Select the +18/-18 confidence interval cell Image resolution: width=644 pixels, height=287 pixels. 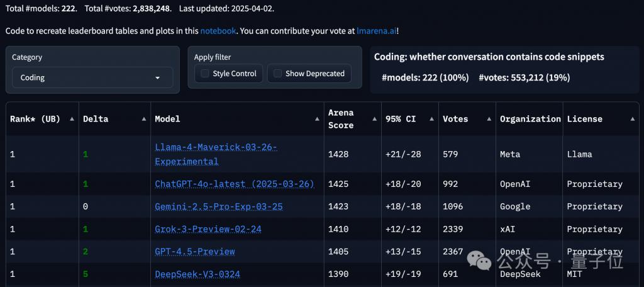403,206
